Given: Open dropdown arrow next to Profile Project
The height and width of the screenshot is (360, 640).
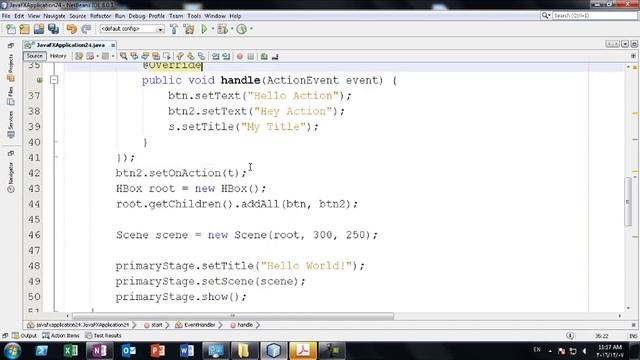Looking at the screenshot, I should [251, 29].
